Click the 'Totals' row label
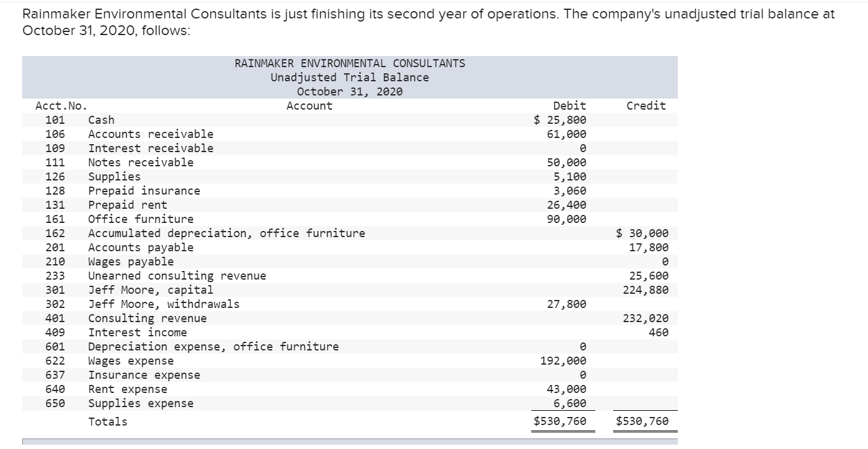The image size is (868, 449). [x=108, y=421]
